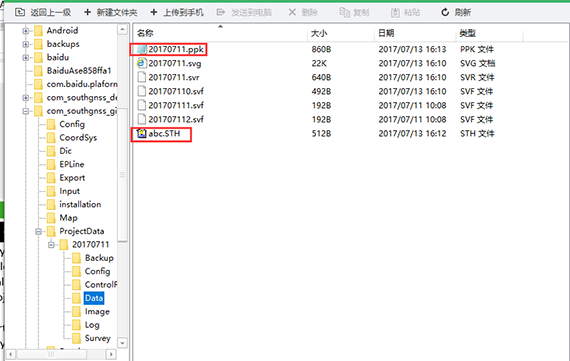Viewport: 570px width, 361px height.
Task: Select the Log subfolder
Action: click(x=92, y=325)
